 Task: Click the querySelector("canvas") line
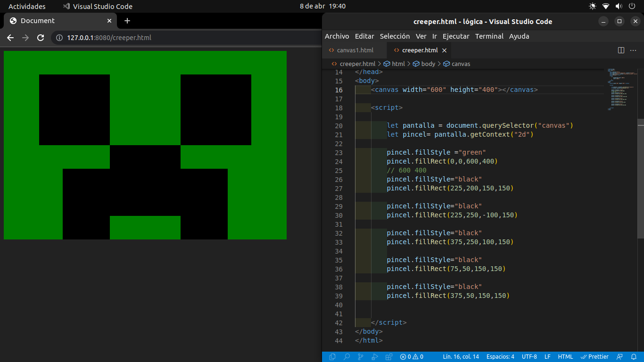tap(480, 125)
